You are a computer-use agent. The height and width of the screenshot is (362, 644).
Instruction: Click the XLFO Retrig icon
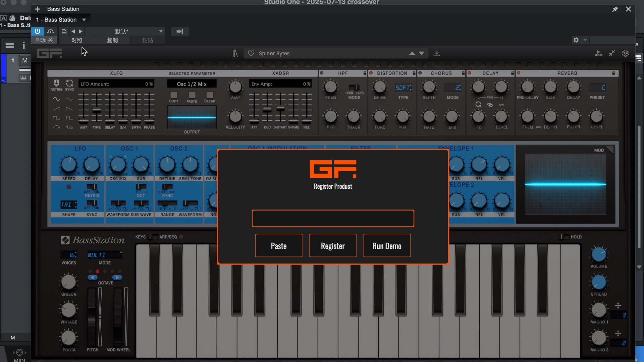(x=56, y=83)
